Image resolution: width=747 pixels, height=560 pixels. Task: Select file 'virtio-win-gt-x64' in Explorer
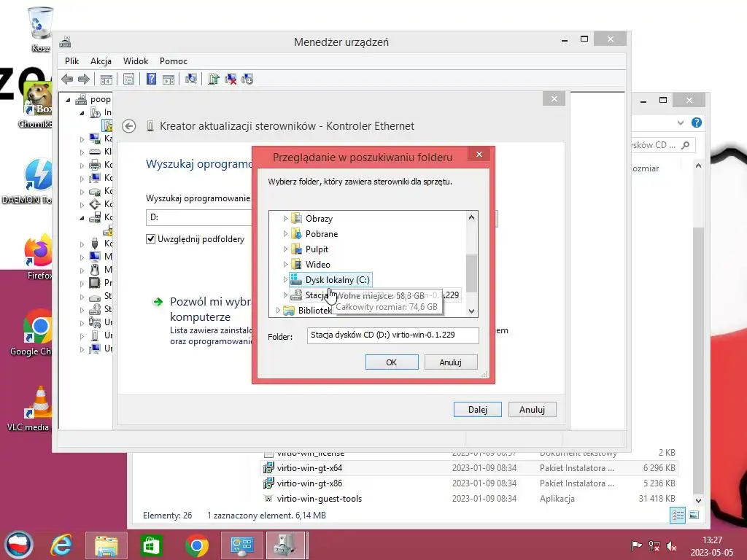309,468
